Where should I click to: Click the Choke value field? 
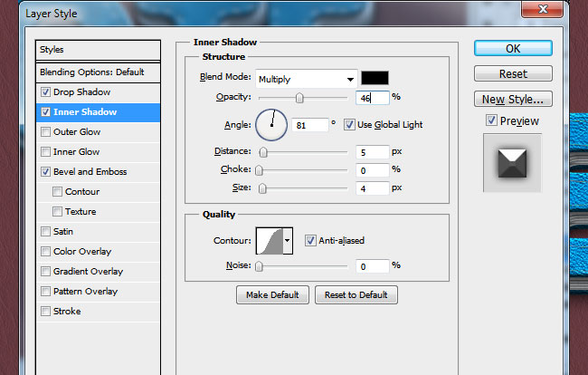[x=373, y=170]
